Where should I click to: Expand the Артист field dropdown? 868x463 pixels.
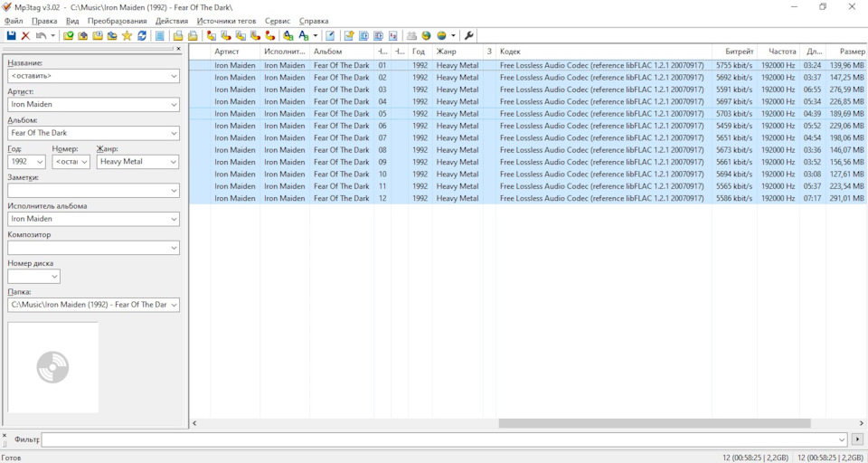pyautogui.click(x=175, y=104)
